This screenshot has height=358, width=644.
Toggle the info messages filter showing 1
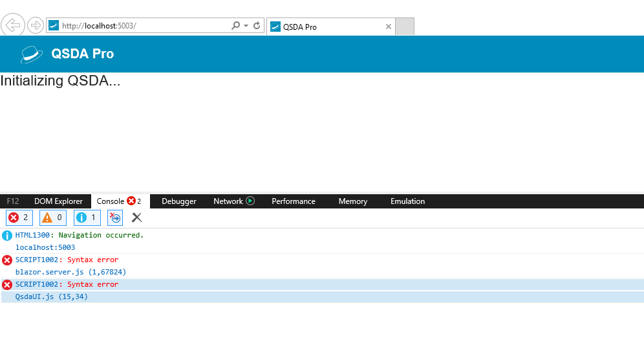pyautogui.click(x=87, y=218)
